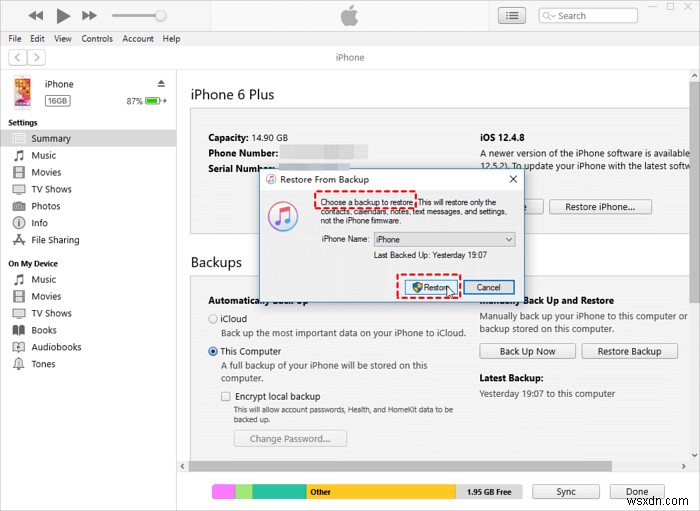Click the battery indicator icon
Viewport: 700px width, 511px height.
pos(153,101)
